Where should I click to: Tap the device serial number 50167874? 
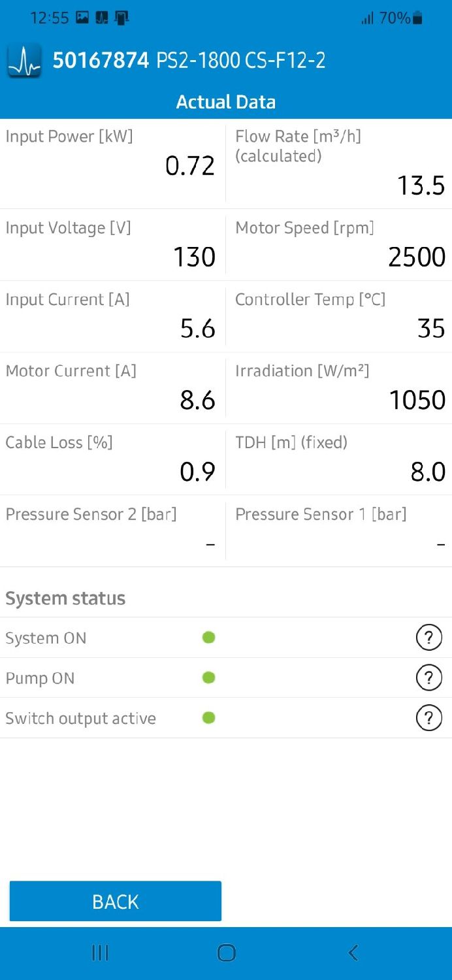101,61
